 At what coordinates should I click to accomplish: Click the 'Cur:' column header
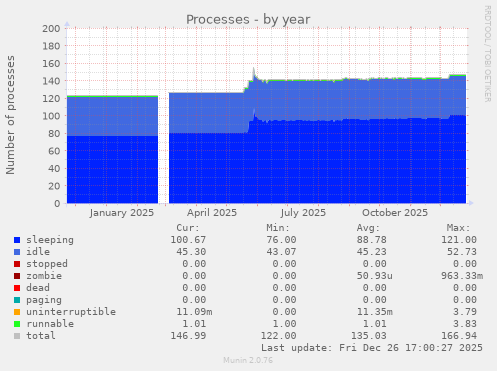tap(188, 228)
